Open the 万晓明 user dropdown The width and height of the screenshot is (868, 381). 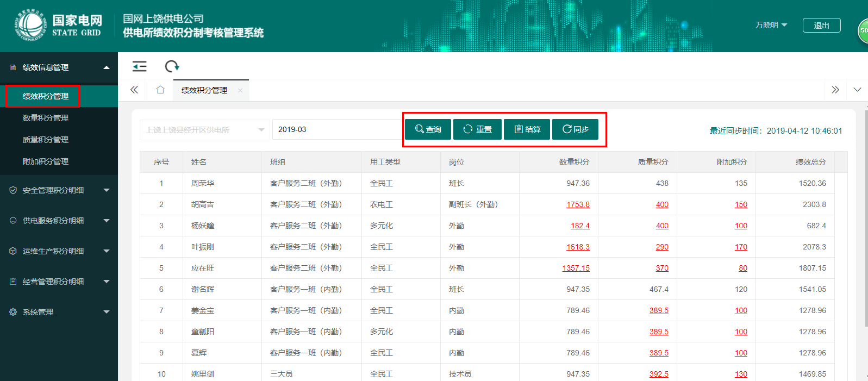[771, 25]
